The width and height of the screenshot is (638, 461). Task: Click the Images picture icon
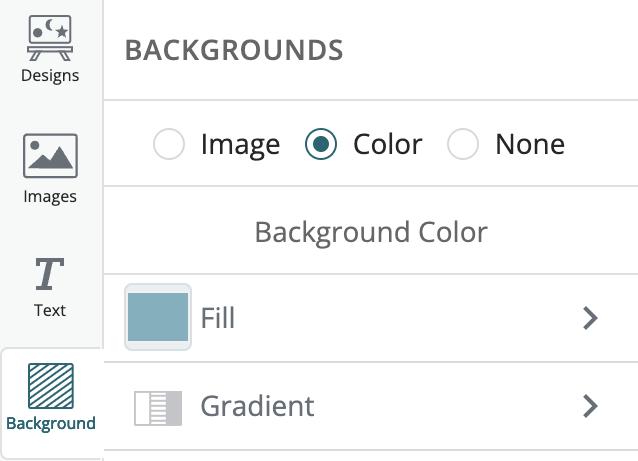pos(50,157)
